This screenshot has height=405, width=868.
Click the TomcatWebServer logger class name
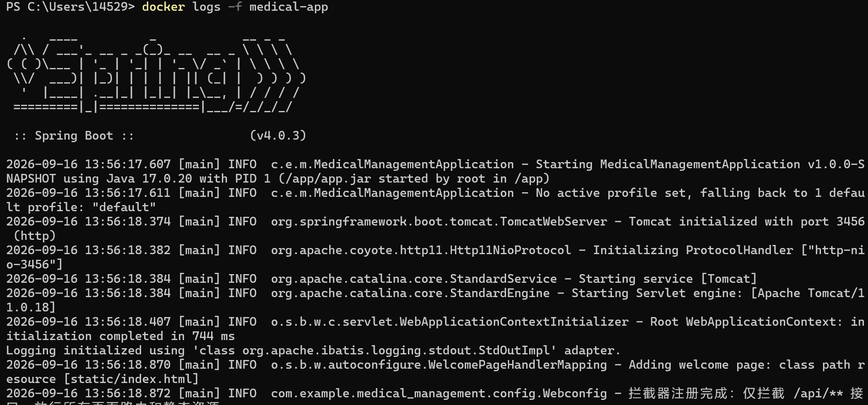(x=439, y=221)
